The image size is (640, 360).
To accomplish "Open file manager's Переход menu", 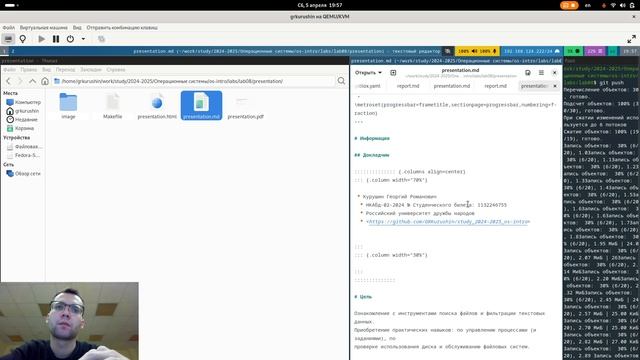I will coord(65,70).
